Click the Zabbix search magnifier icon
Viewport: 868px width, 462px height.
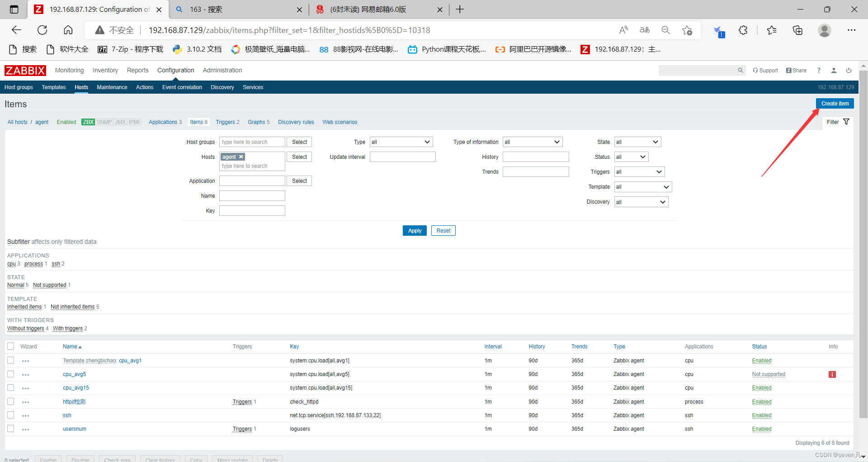(x=741, y=70)
